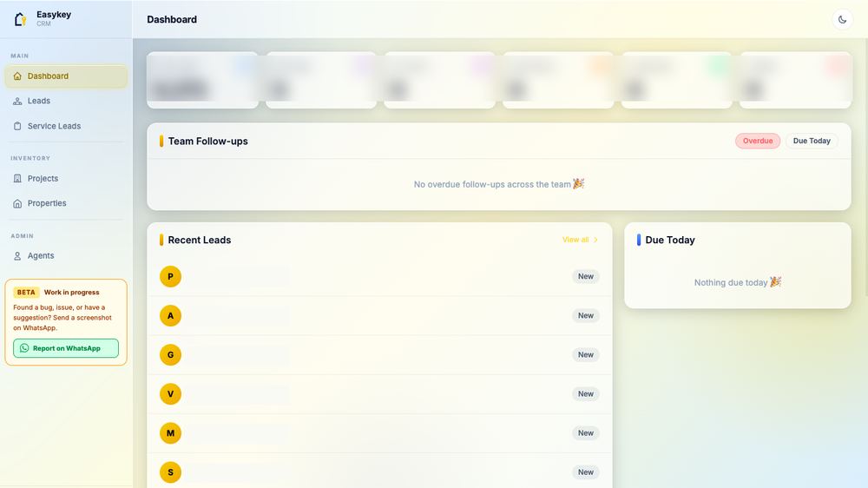Select the Overdue filter in Team Follow-ups

[x=757, y=141]
